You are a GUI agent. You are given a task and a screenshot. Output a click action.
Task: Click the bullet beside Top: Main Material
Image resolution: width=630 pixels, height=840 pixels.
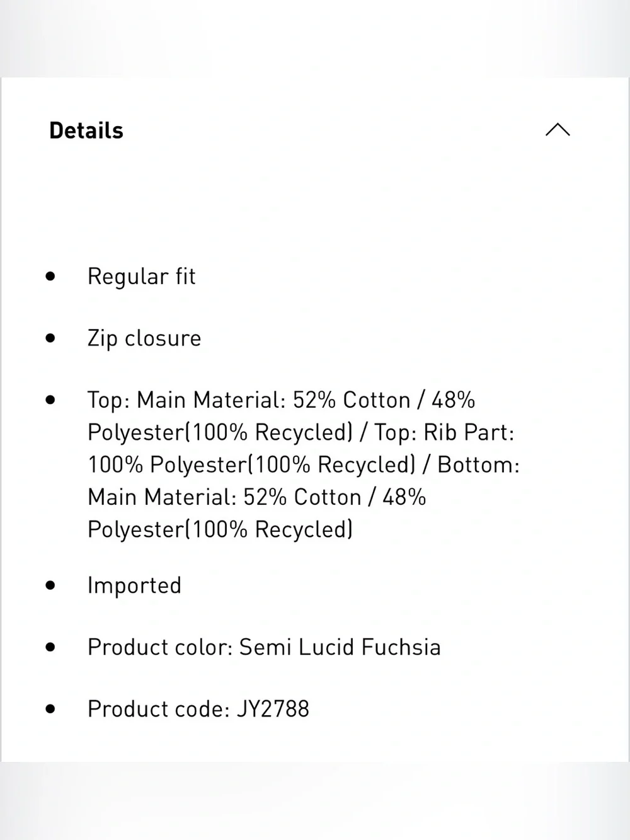coord(51,400)
